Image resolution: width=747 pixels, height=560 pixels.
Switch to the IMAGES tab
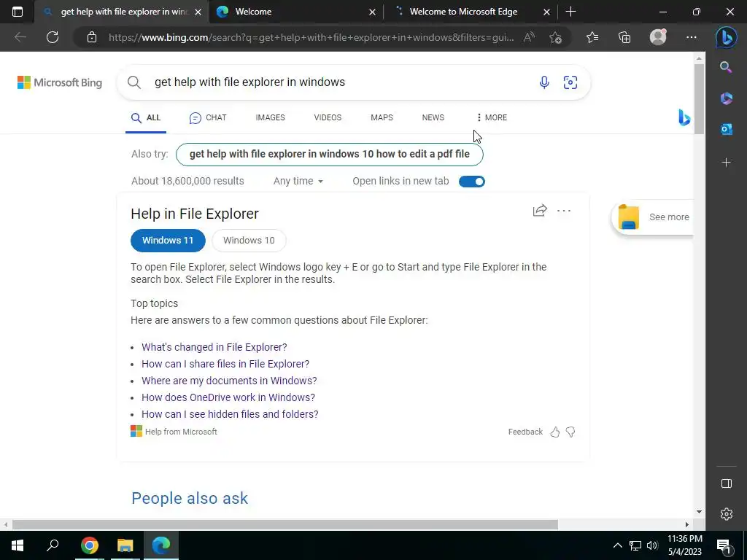pyautogui.click(x=270, y=117)
